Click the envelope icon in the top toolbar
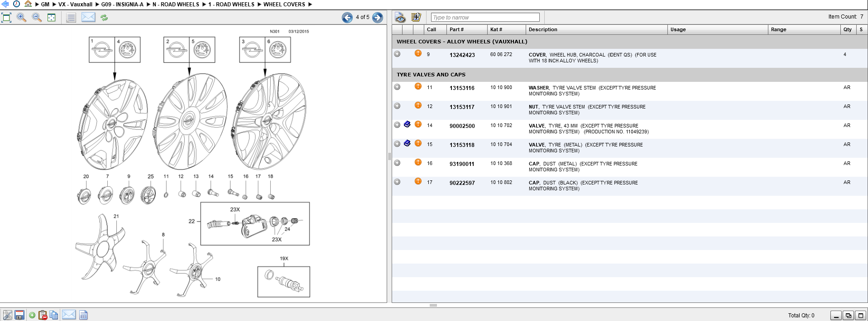 [x=88, y=18]
